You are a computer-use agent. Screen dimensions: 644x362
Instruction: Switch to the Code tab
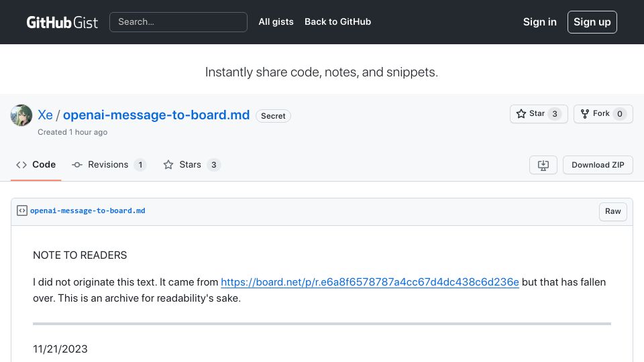pos(36,165)
